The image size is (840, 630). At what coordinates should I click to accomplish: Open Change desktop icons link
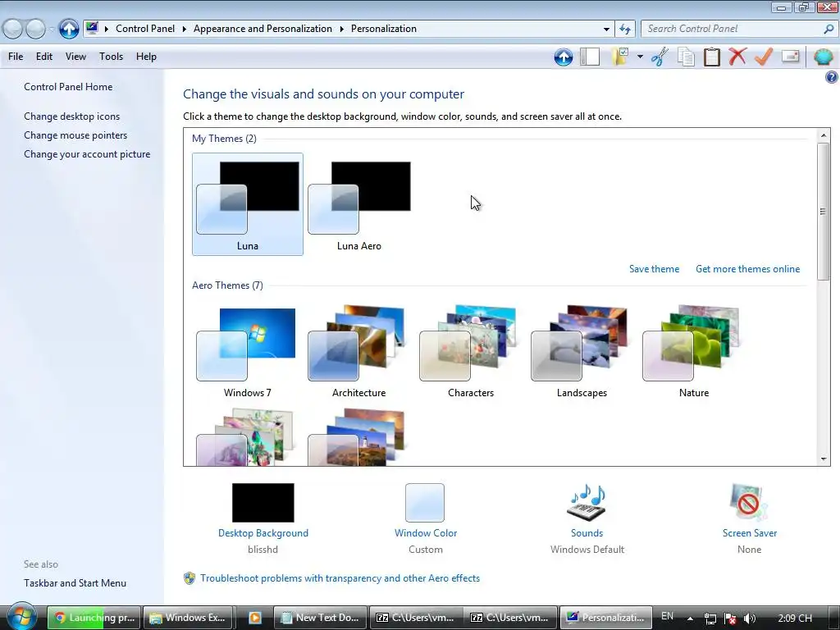72,116
